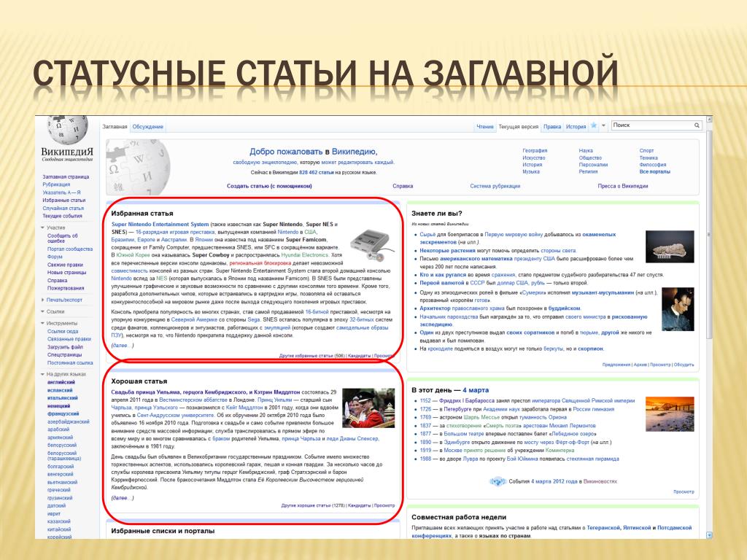Open Избранные статьи sidebar link
Screen dimensions: 747x560
click(64, 201)
